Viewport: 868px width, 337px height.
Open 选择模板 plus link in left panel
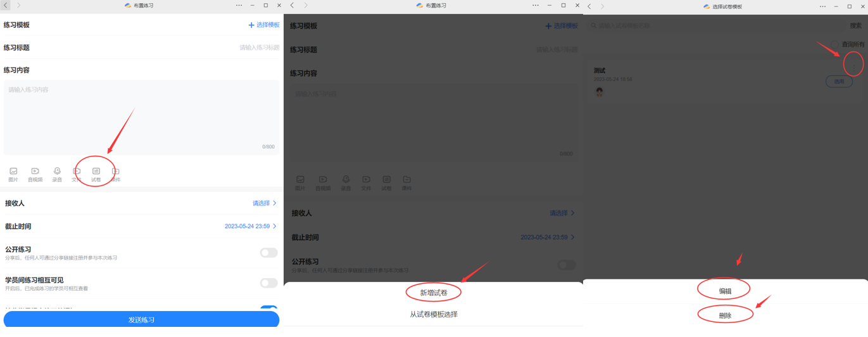pos(263,25)
